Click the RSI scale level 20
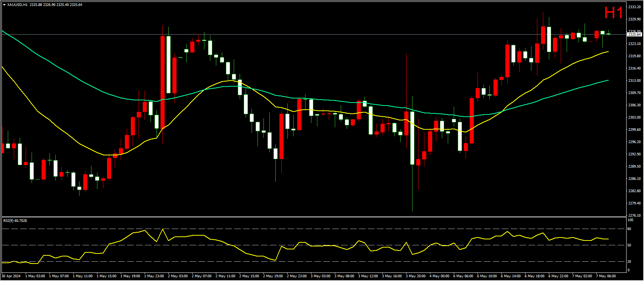Viewport: 644px width, 281px height. pyautogui.click(x=629, y=262)
